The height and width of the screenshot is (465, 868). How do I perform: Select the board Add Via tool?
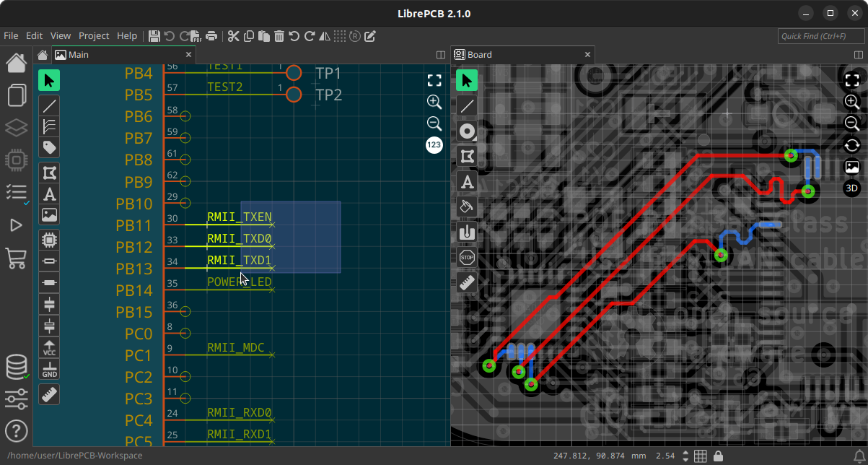467,131
